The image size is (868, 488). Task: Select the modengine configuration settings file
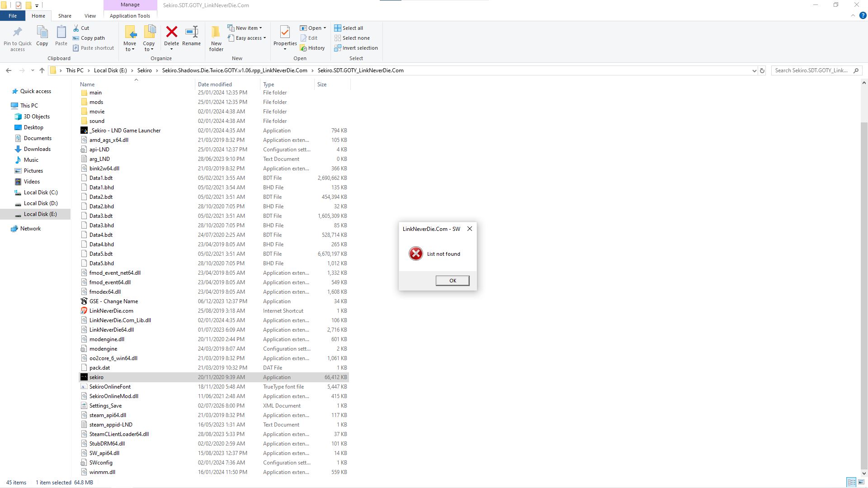tap(103, 349)
